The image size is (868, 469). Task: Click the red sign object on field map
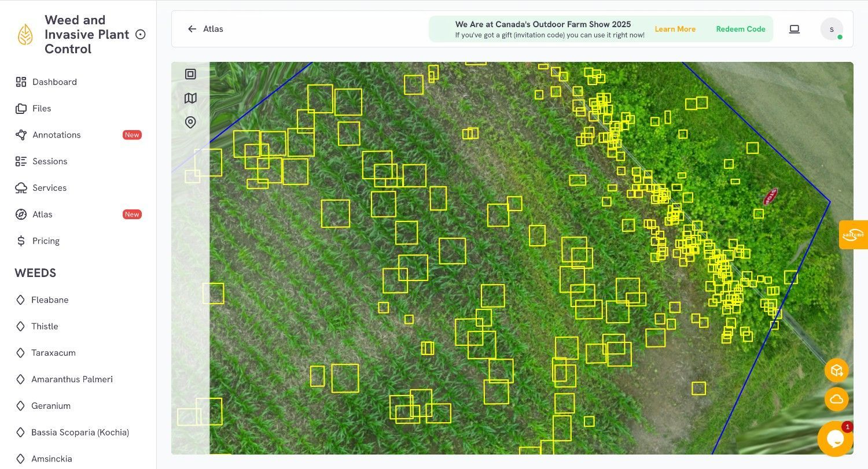[770, 197]
